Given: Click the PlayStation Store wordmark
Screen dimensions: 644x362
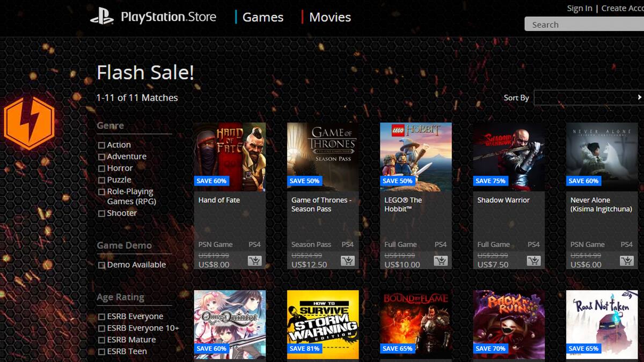Looking at the screenshot, I should point(169,17).
